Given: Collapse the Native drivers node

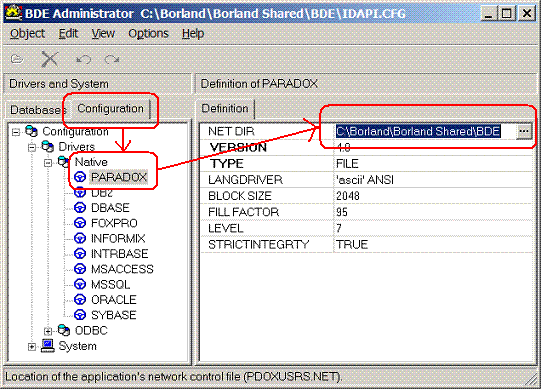Looking at the screenshot, I should pos(48,163).
